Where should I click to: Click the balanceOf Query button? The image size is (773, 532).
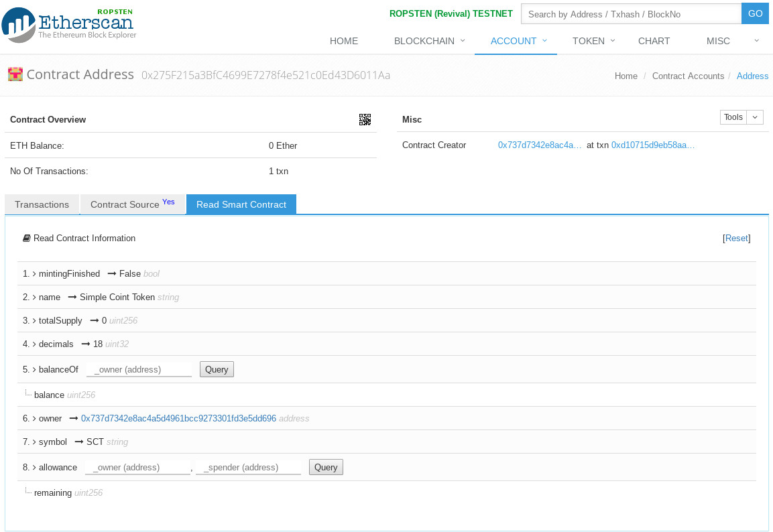click(217, 369)
